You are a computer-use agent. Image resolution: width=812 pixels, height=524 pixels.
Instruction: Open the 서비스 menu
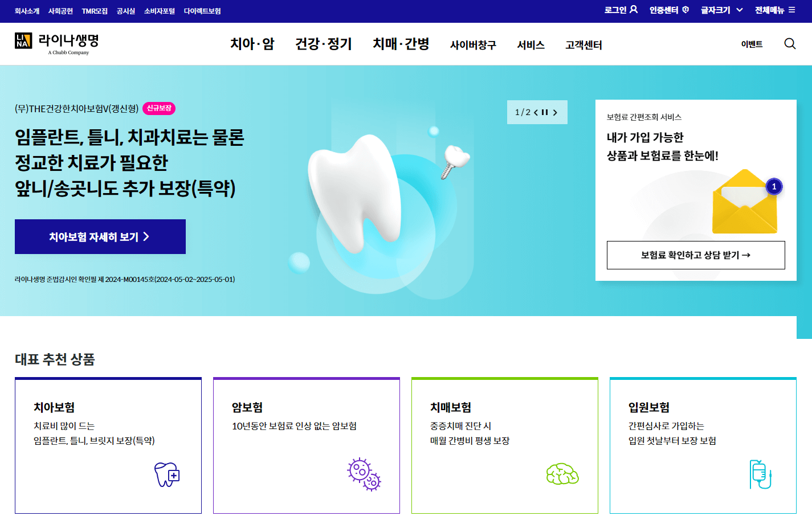point(531,45)
